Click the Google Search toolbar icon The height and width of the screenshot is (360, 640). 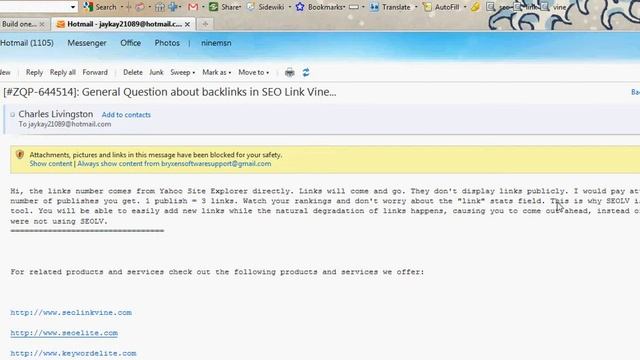(x=88, y=7)
